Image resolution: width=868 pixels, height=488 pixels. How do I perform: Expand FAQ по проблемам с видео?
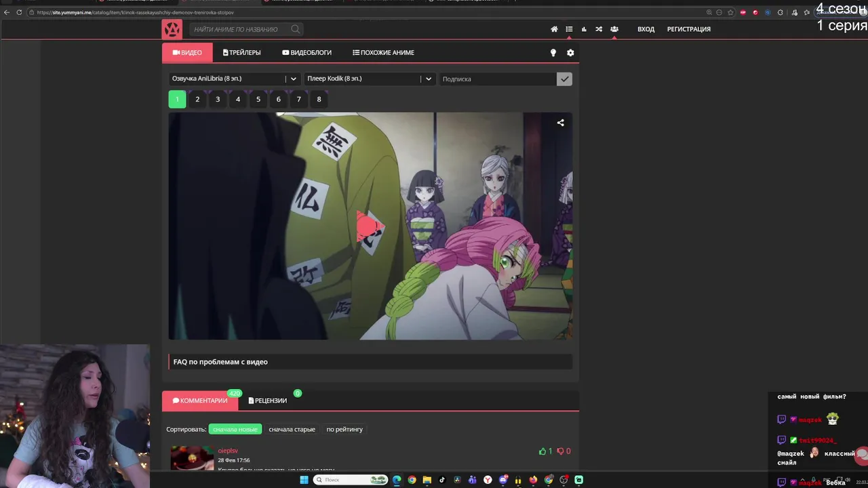click(370, 362)
